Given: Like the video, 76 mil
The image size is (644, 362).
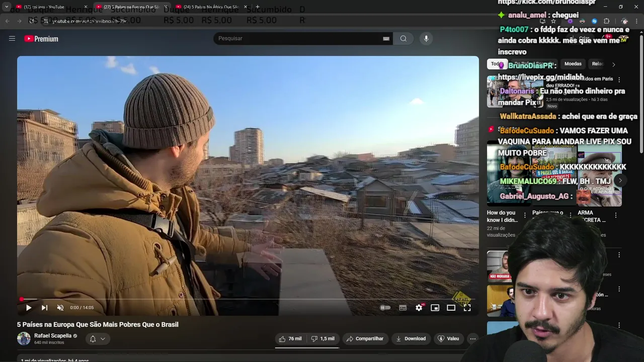Looking at the screenshot, I should [290, 339].
